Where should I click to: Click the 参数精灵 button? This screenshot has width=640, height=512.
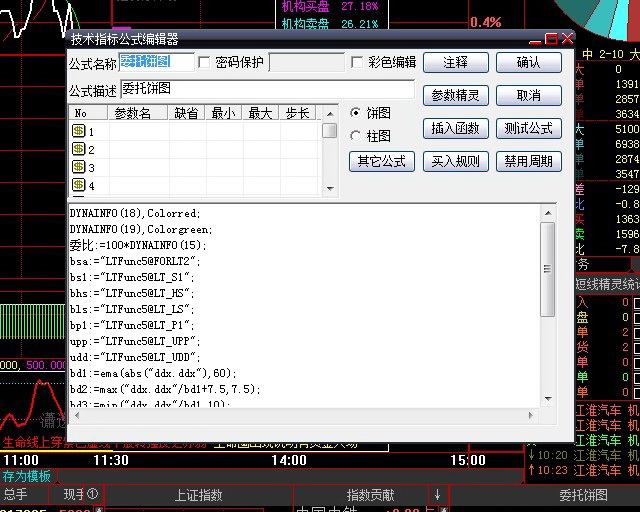click(455, 96)
